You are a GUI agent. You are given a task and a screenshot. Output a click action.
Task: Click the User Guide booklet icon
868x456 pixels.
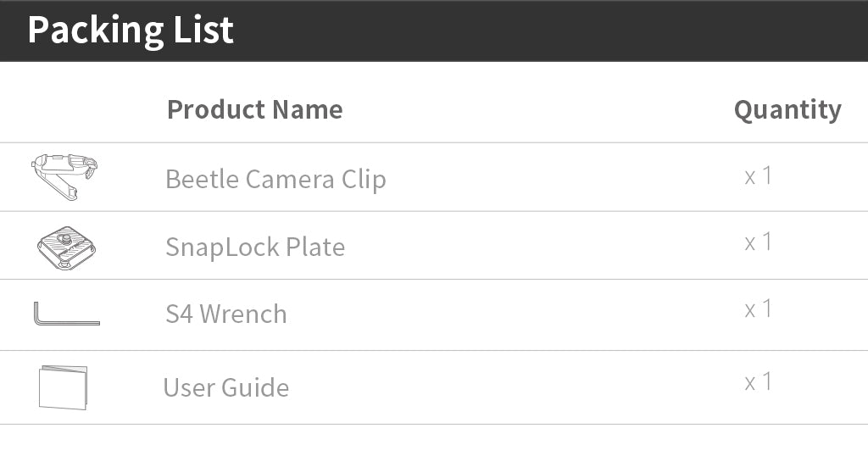[x=63, y=387]
